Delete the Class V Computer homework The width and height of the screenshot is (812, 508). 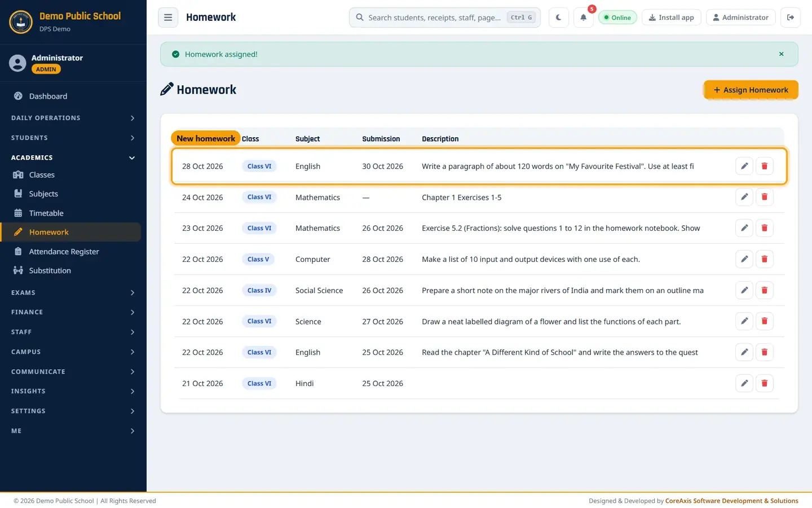765,259
